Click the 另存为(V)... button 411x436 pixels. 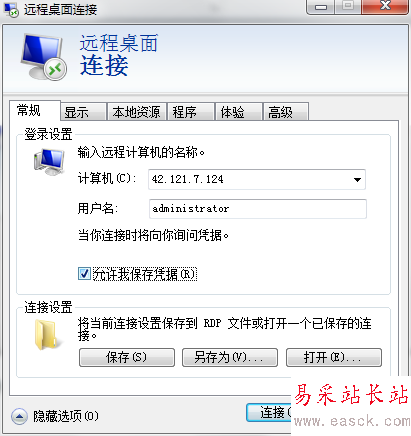coord(230,357)
